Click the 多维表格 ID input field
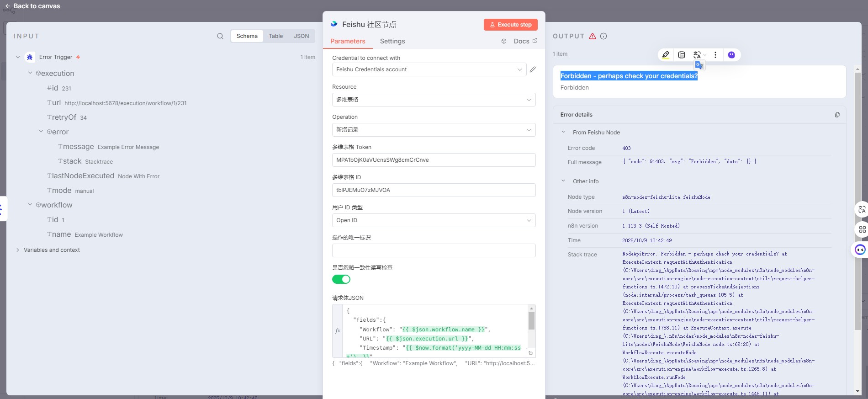Screen dimensions: 868x399 434,190
